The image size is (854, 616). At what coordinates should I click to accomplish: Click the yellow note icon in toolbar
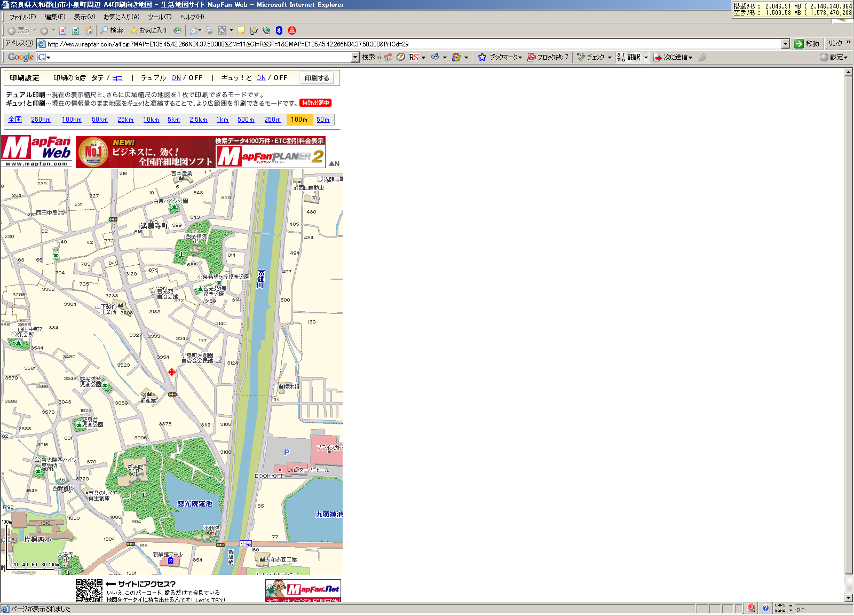click(x=241, y=30)
